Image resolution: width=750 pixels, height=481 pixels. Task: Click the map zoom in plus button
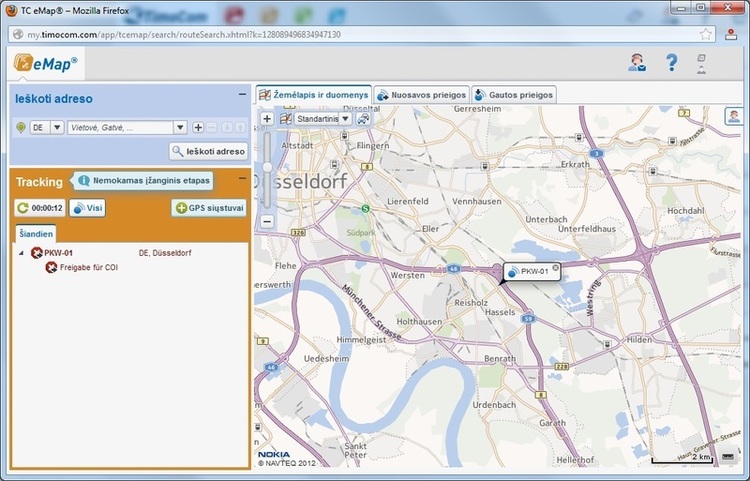pos(267,118)
